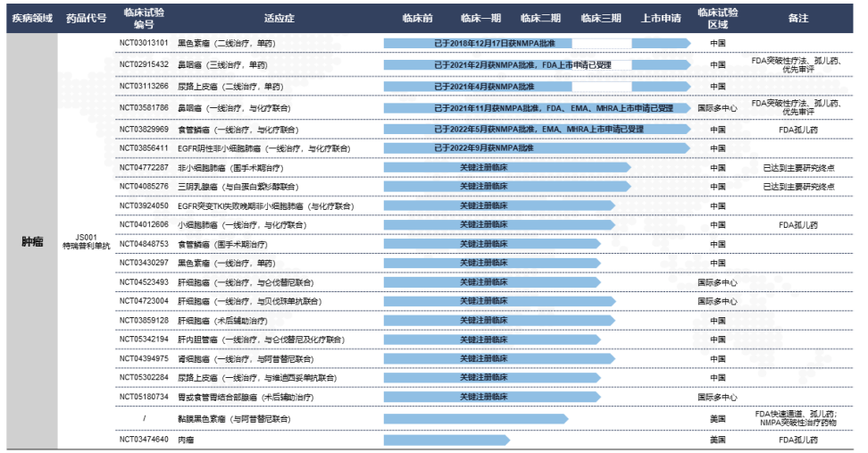
Task: Click 已达到主要研究终点 note for NCT04085276
Action: pos(797,187)
